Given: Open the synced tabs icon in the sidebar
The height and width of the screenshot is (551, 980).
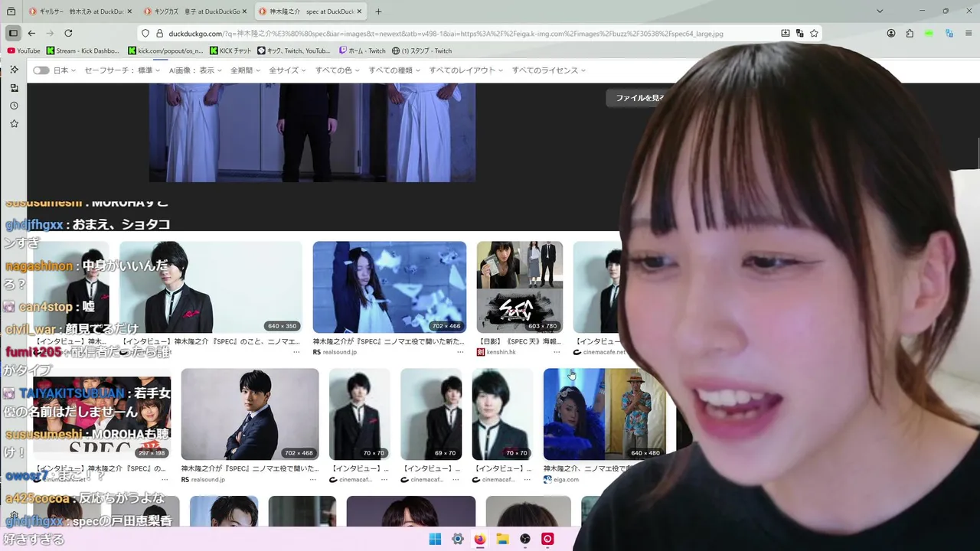Looking at the screenshot, I should [14, 88].
